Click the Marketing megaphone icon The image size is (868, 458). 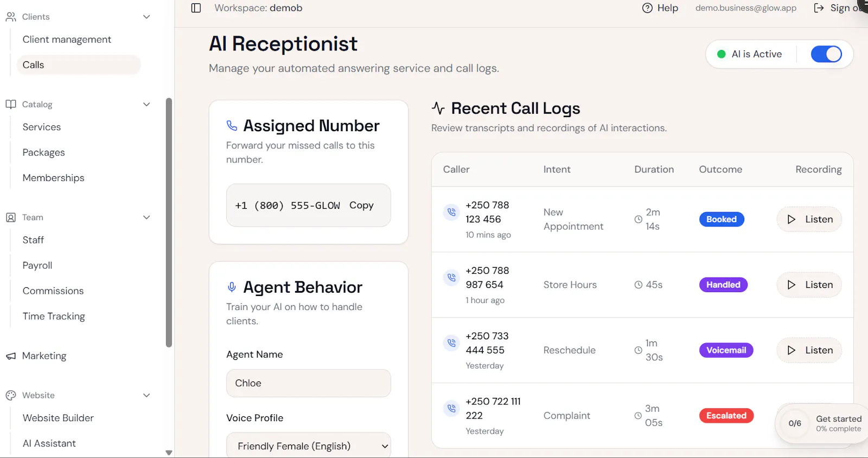pos(11,356)
